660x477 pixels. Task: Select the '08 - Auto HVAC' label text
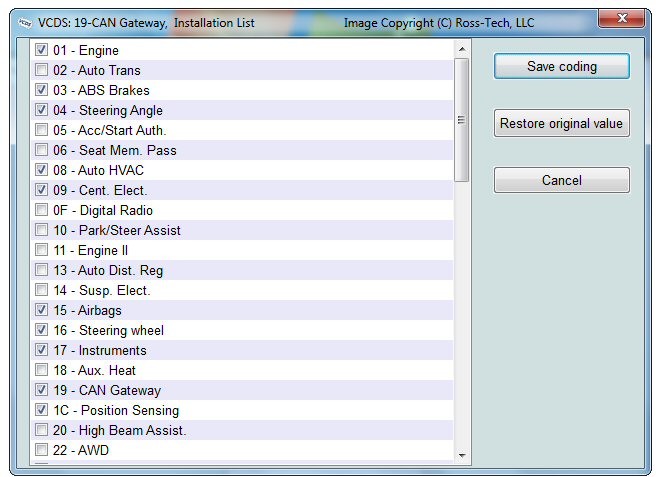tap(98, 170)
